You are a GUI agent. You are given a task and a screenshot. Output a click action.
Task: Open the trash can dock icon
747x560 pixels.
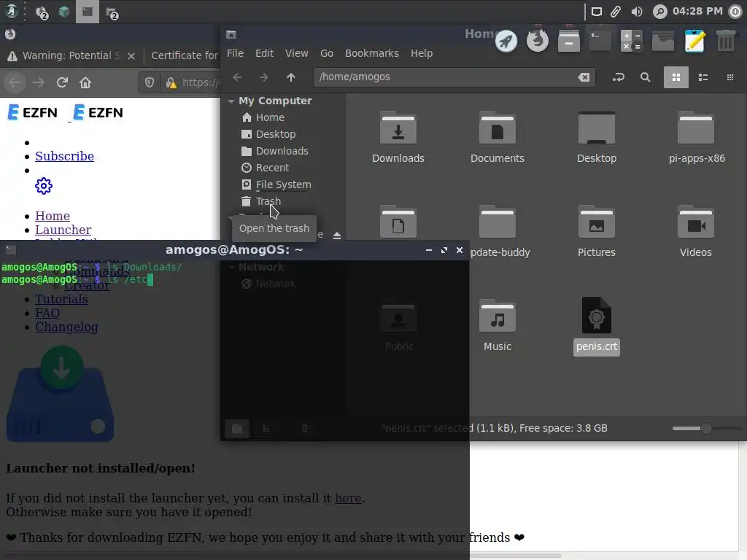click(726, 41)
